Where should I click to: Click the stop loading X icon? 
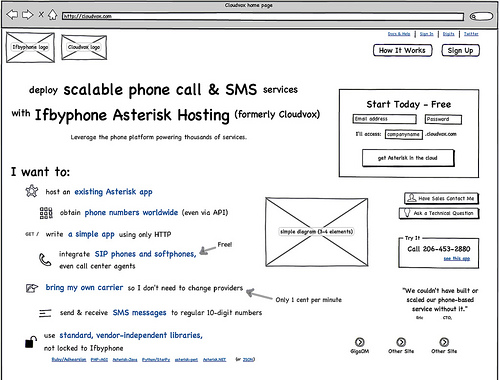(41, 14)
